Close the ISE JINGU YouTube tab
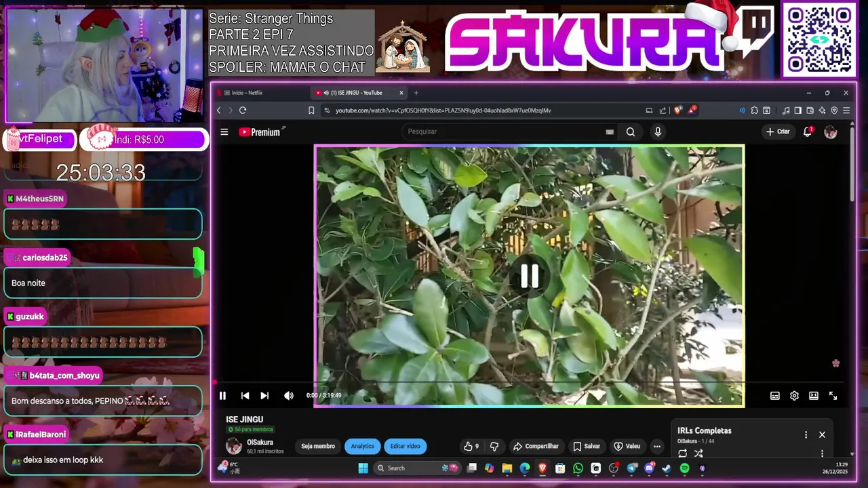868x488 pixels. click(x=401, y=93)
